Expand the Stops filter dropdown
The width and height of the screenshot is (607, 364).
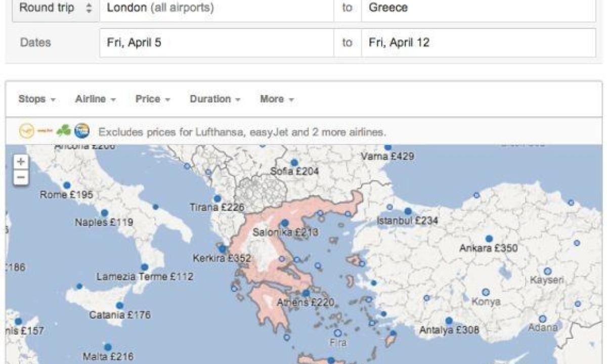pos(36,99)
